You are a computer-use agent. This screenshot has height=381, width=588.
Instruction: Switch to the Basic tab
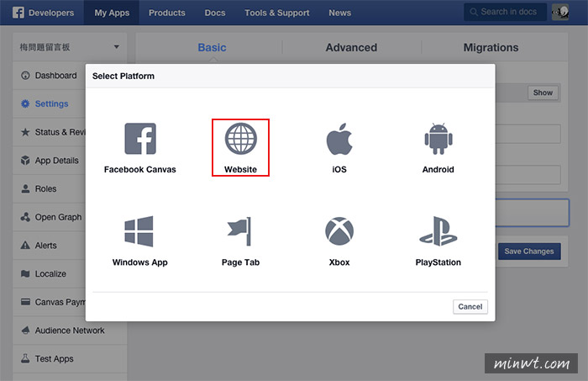pos(212,48)
